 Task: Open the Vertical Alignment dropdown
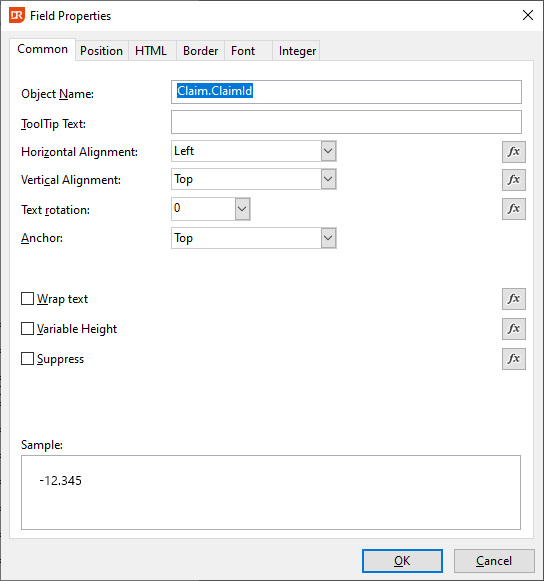pos(328,179)
